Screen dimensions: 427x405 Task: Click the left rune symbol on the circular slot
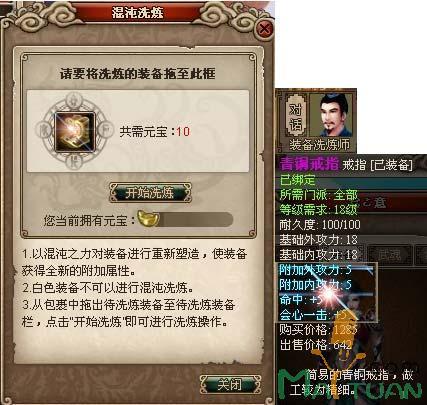[x=44, y=132]
